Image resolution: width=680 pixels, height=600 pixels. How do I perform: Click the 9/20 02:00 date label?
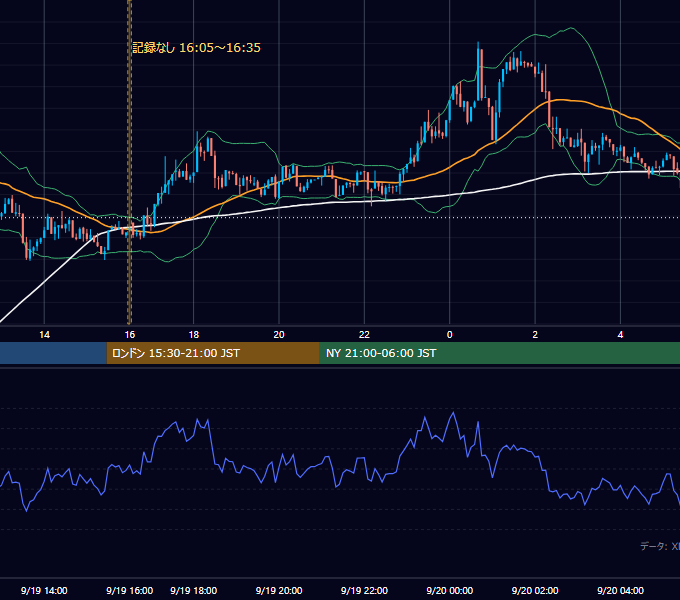point(535,590)
